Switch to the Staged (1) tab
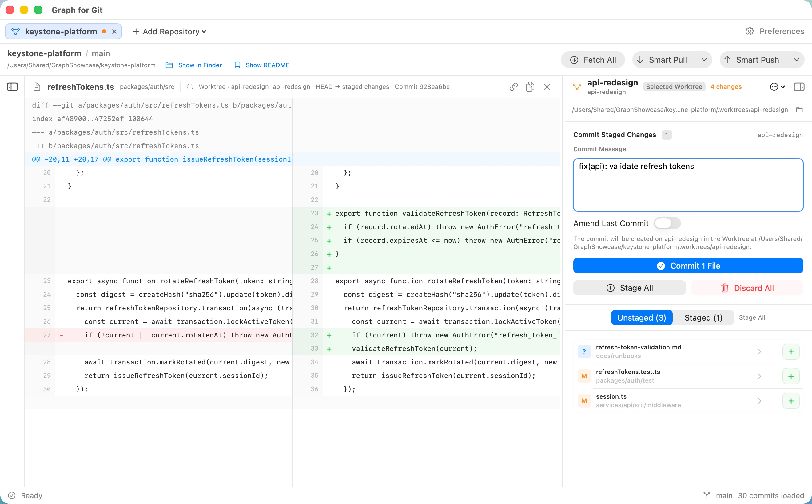The width and height of the screenshot is (812, 504). [703, 318]
